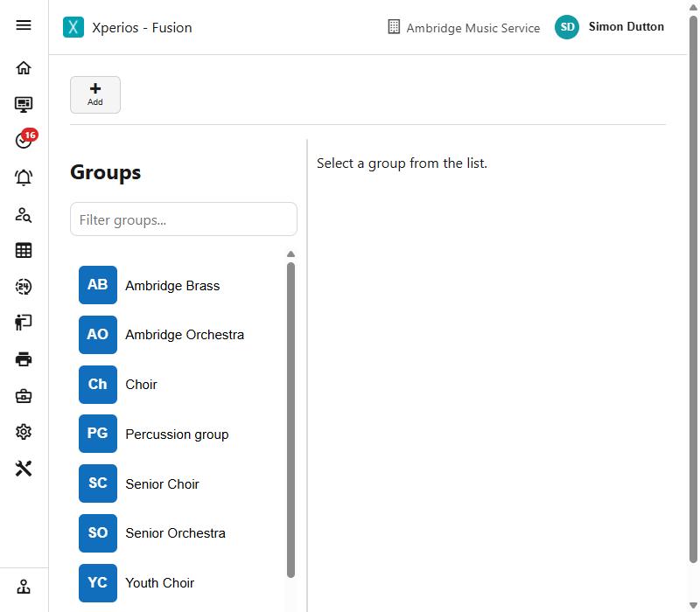Click the Ambridge Music Service organisation name

click(472, 28)
